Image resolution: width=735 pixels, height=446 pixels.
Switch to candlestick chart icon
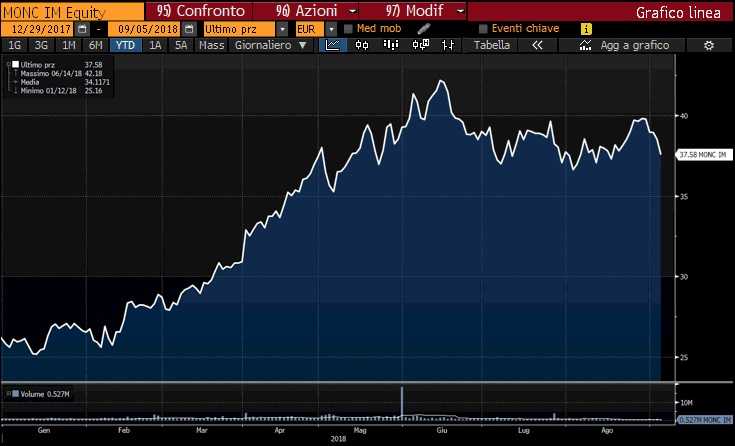click(x=362, y=45)
